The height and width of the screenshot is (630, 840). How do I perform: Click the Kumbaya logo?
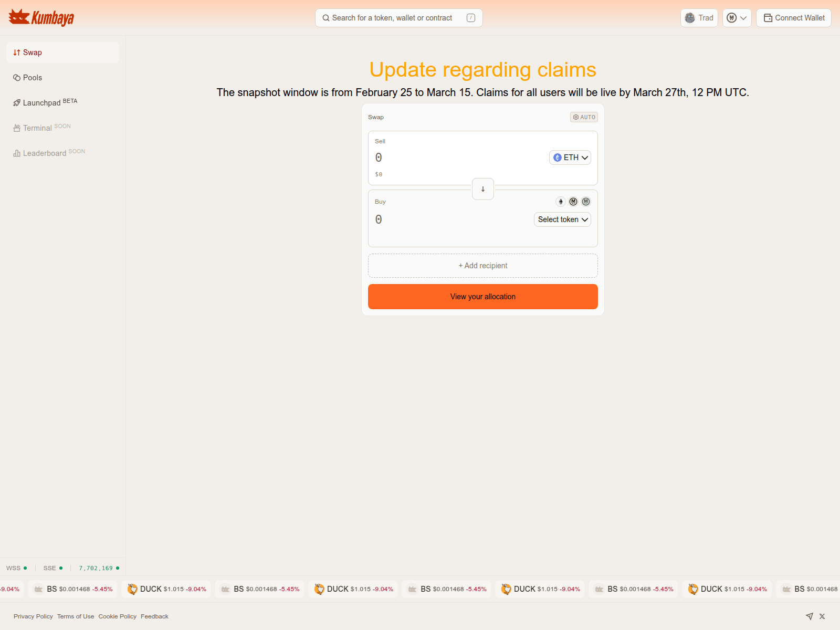[x=41, y=18]
